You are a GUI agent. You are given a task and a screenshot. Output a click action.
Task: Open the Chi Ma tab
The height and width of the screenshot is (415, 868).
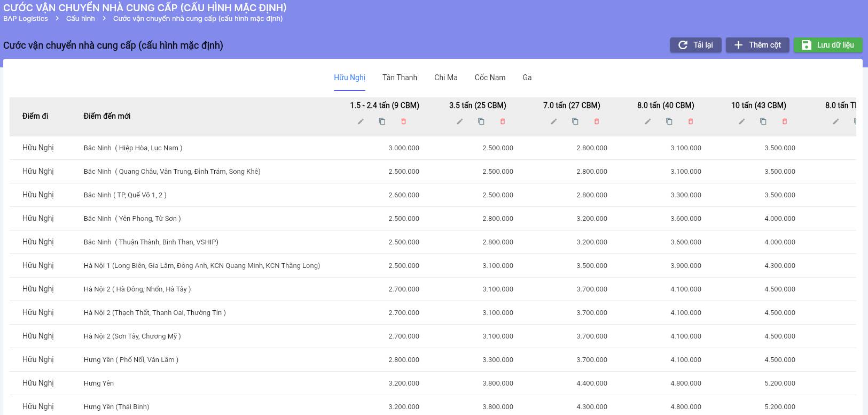coord(445,78)
